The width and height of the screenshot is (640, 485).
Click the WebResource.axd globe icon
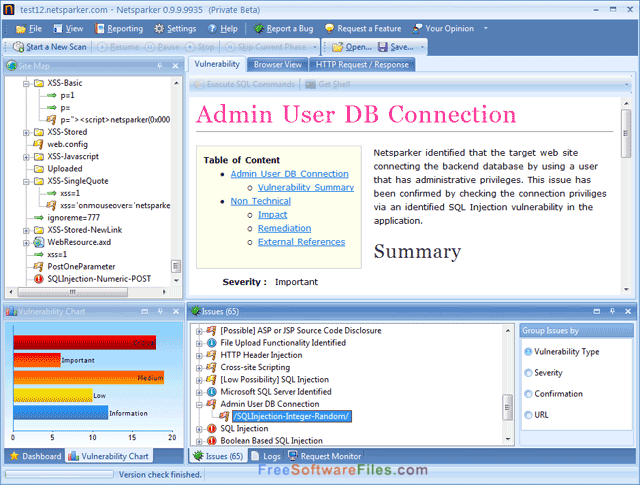coord(39,242)
